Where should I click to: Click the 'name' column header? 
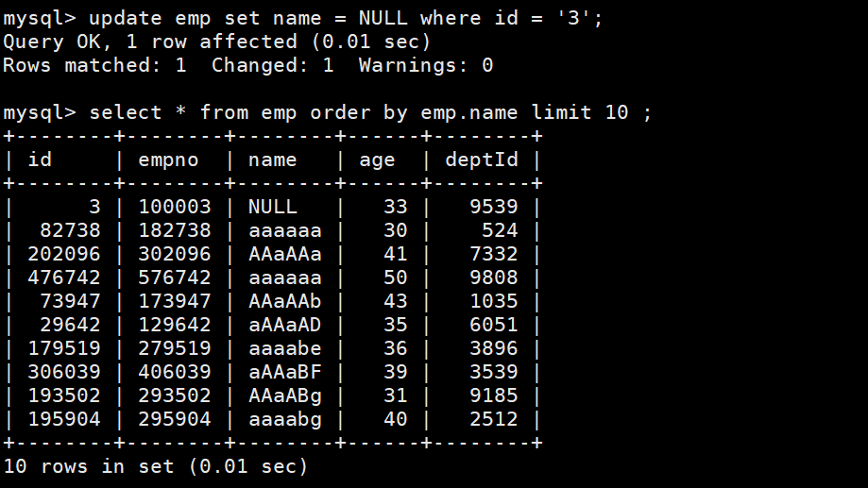tap(272, 160)
